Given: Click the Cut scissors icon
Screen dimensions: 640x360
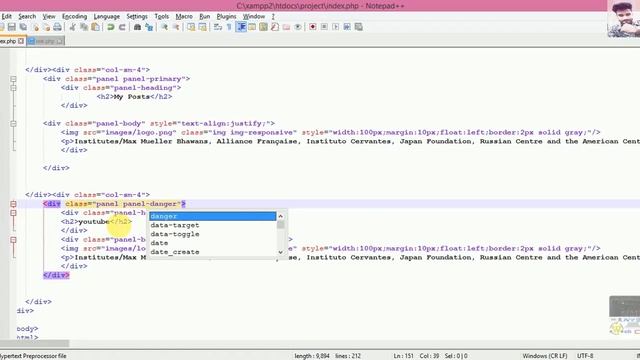Looking at the screenshot, I should pyautogui.click(x=73, y=27).
